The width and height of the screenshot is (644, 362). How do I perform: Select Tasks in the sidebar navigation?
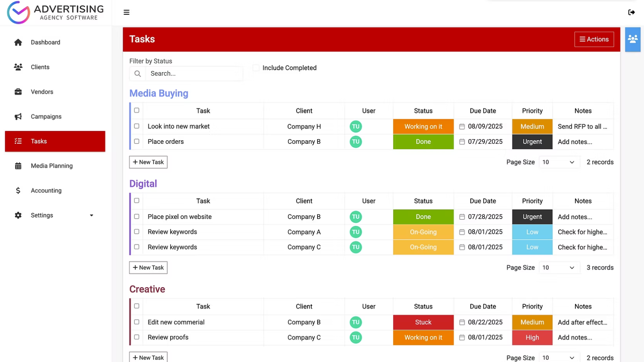point(39,141)
